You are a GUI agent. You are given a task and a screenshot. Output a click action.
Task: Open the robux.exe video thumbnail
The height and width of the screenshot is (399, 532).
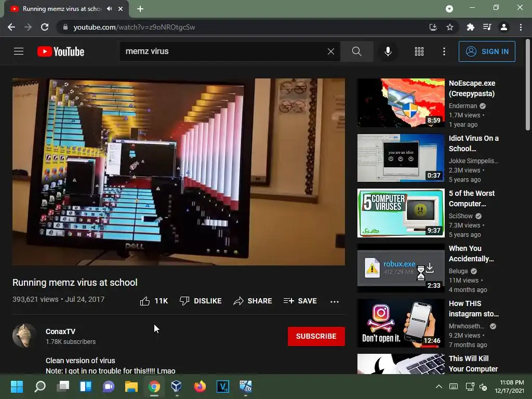click(x=401, y=268)
